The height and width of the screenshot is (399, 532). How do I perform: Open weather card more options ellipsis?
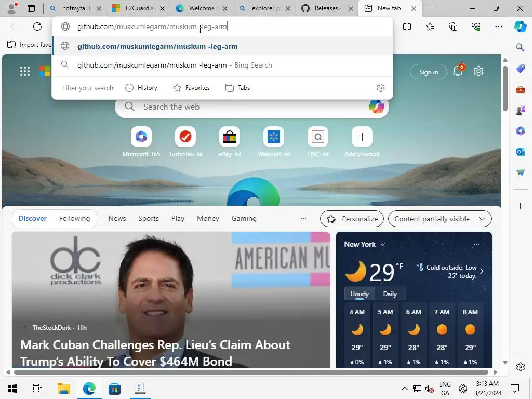click(x=476, y=244)
